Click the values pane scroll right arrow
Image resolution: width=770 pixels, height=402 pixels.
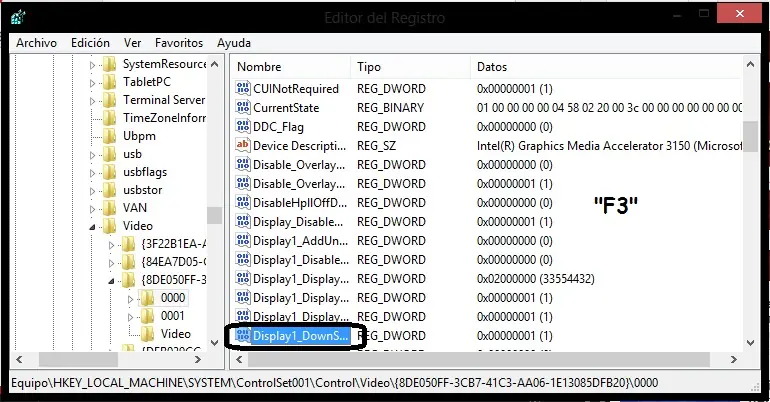click(x=733, y=360)
